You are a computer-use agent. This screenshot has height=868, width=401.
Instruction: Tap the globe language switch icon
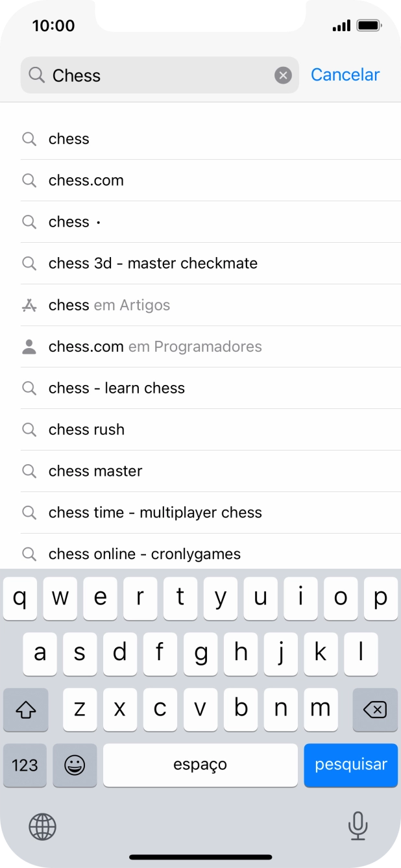(x=42, y=826)
